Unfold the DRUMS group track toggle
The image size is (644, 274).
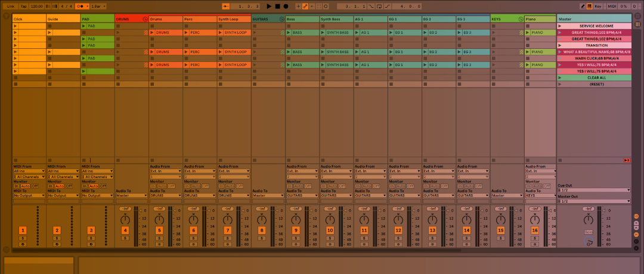pyautogui.click(x=145, y=19)
